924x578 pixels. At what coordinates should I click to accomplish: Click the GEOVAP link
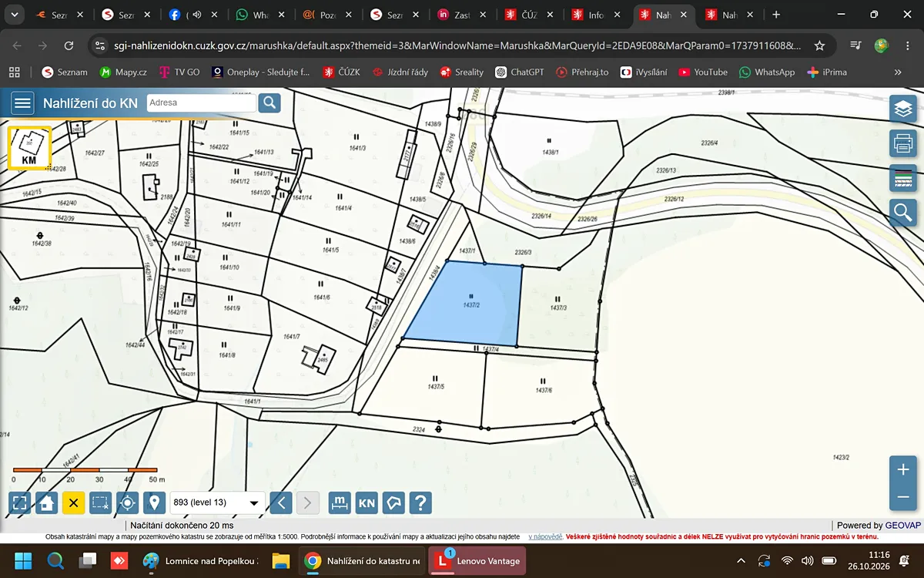903,526
